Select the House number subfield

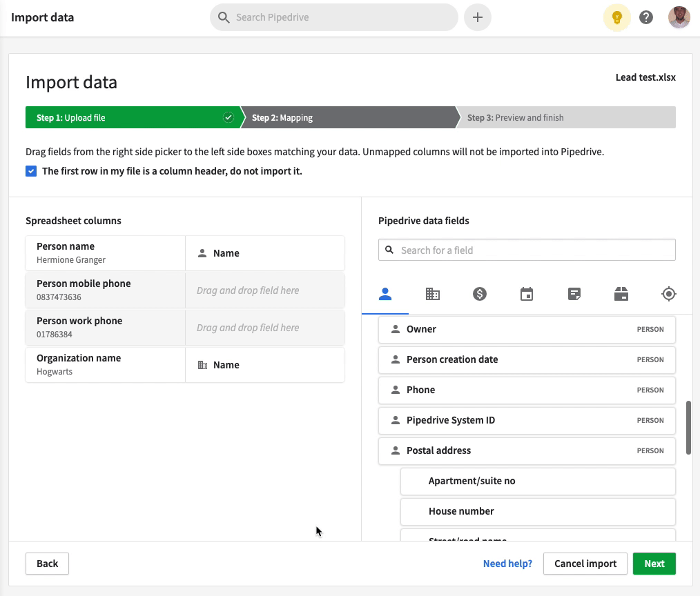click(x=538, y=511)
